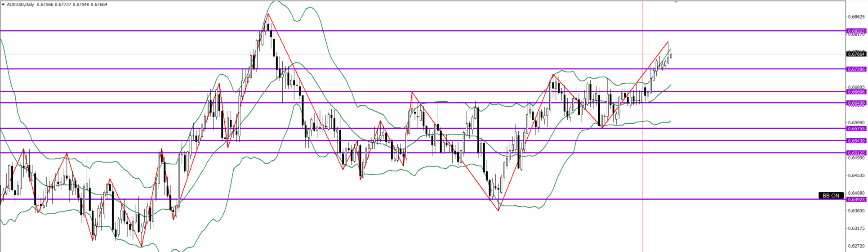Viewport: 868px width, 252px height.
Task: Click the 0.63175 price scale value
Action: click(x=856, y=228)
